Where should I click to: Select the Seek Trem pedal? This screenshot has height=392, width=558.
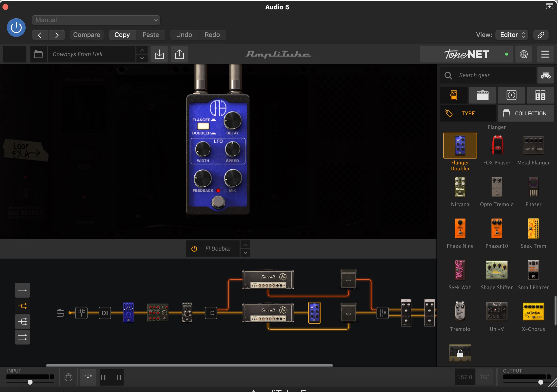click(533, 229)
